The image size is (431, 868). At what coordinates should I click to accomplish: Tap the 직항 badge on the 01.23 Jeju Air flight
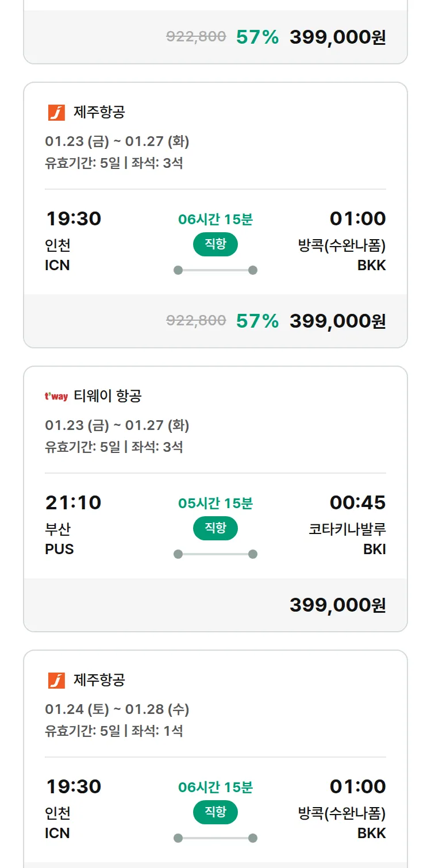pyautogui.click(x=215, y=244)
